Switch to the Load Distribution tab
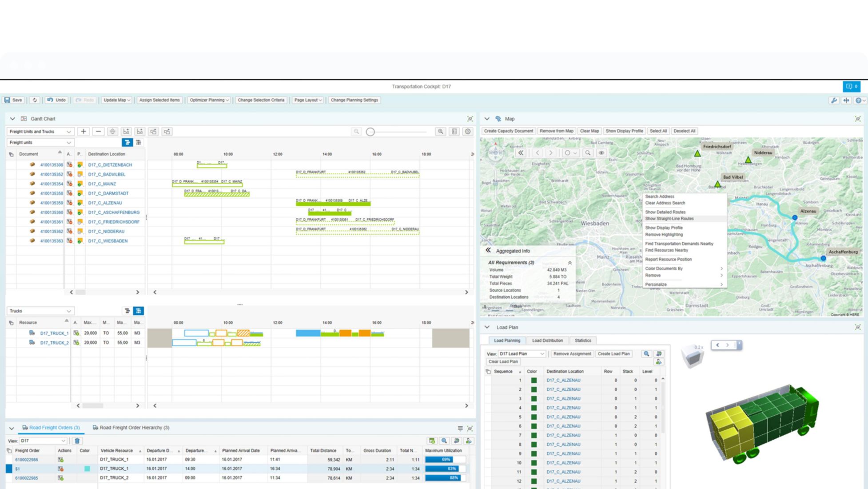868x489 pixels. 547,341
